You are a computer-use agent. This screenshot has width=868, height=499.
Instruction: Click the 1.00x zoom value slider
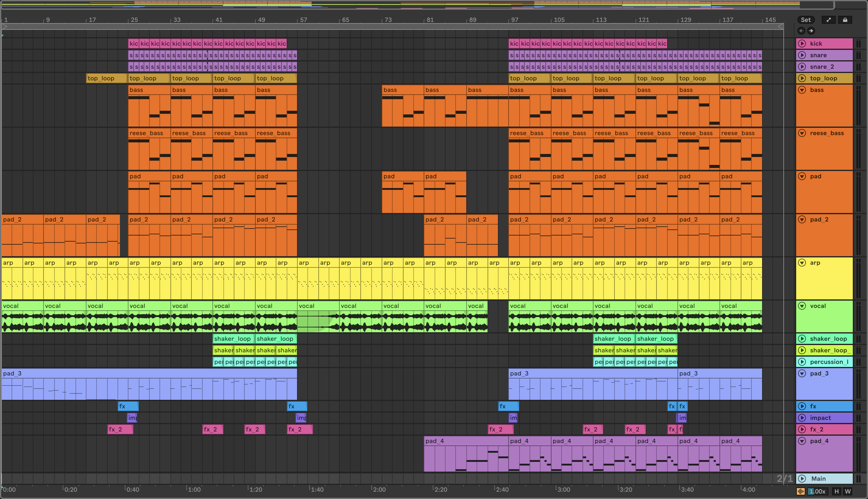(817, 491)
